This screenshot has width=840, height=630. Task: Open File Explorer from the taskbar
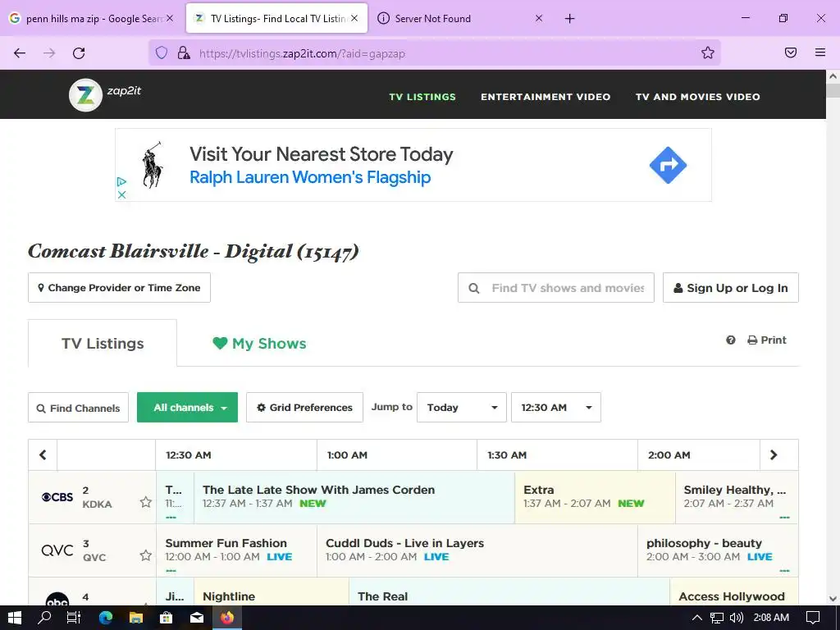[x=136, y=618]
